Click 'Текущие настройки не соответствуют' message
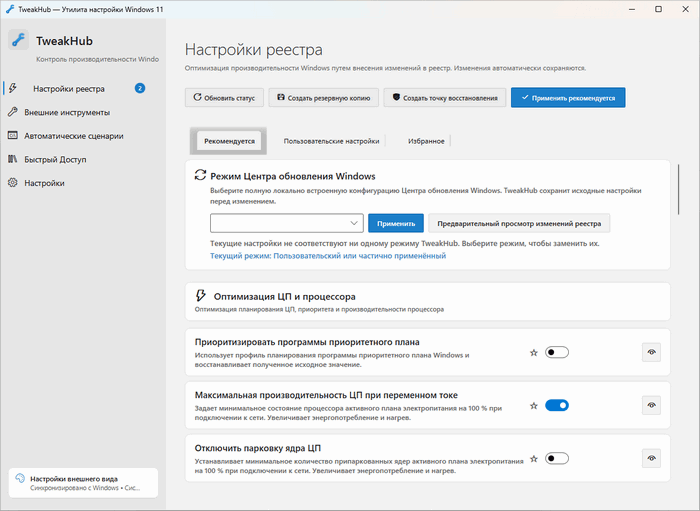Image resolution: width=700 pixels, height=511 pixels. 404,244
